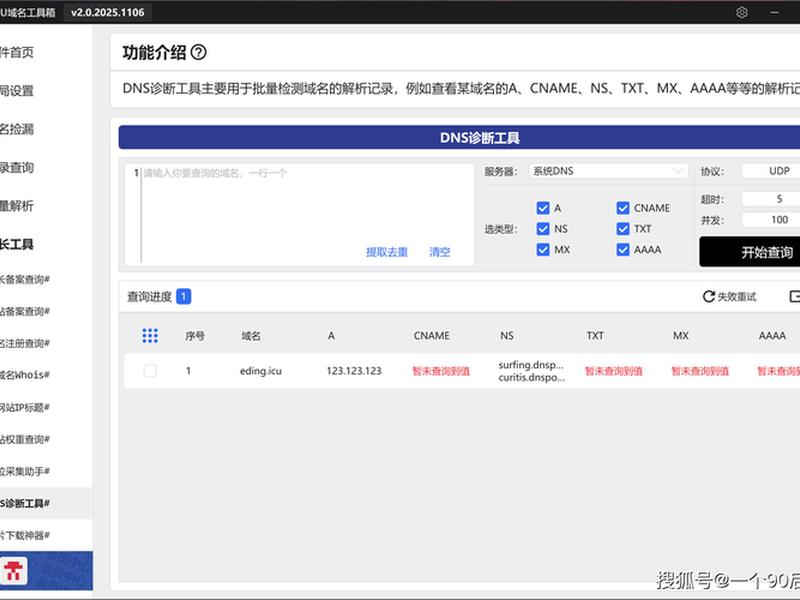800x600 pixels.
Task: Select the DNS诊断工具# sidebar item
Action: pyautogui.click(x=46, y=504)
